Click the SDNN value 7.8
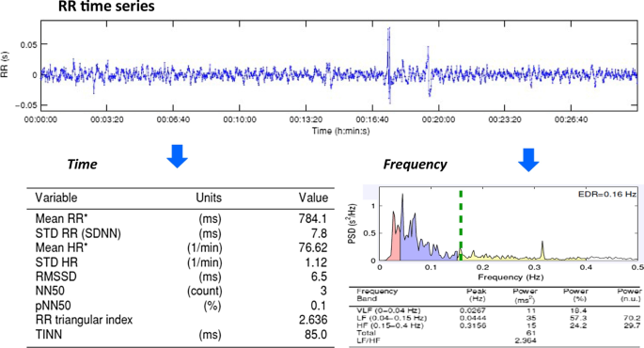Viewport: 644px width, 348px height. click(x=319, y=233)
